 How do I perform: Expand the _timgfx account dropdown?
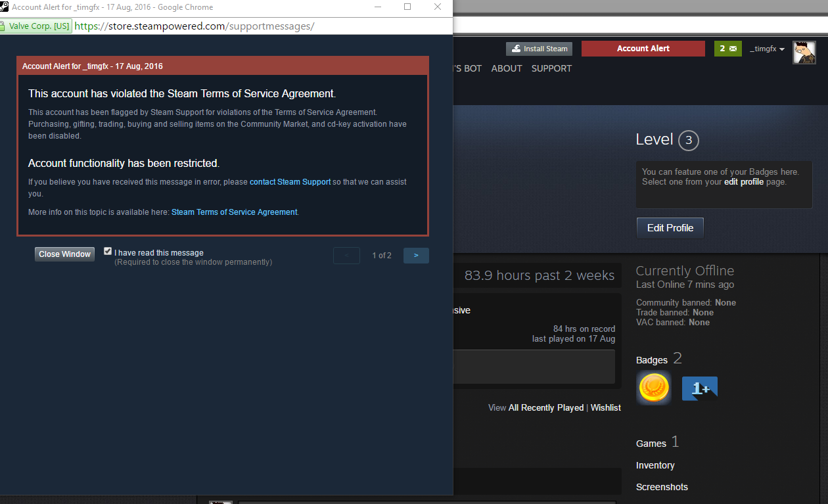click(767, 49)
